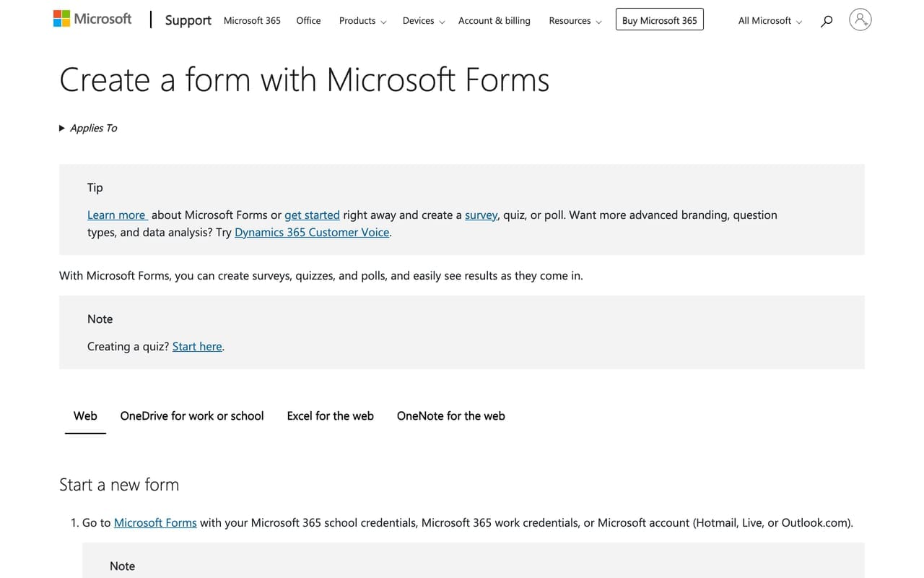This screenshot has width=924, height=578.
Task: Click the Tip heading text
Action: (95, 187)
